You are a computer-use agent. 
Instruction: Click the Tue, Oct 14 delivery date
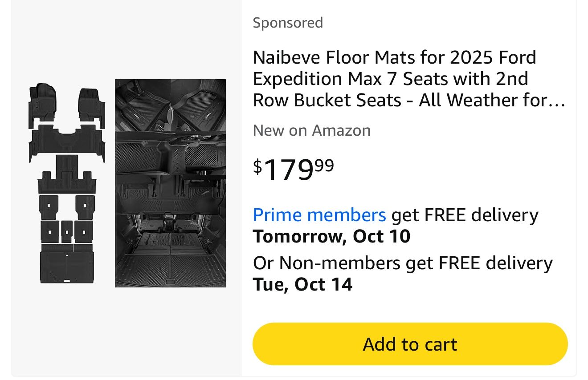pyautogui.click(x=302, y=284)
